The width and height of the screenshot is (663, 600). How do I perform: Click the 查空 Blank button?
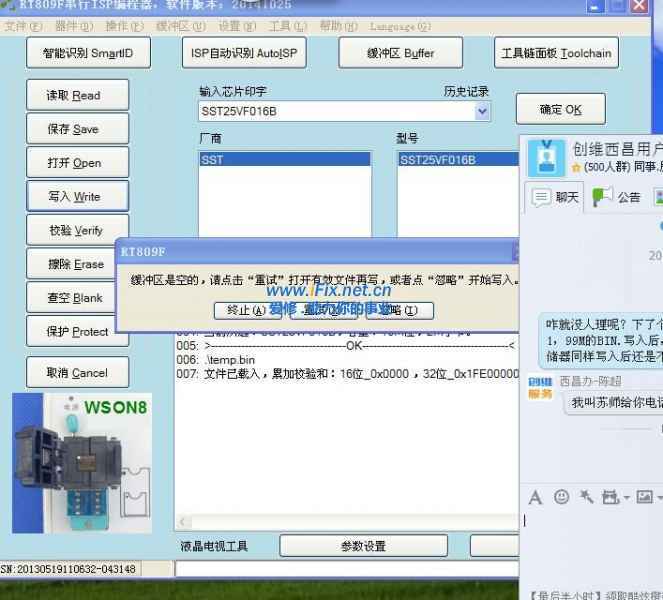click(72, 298)
